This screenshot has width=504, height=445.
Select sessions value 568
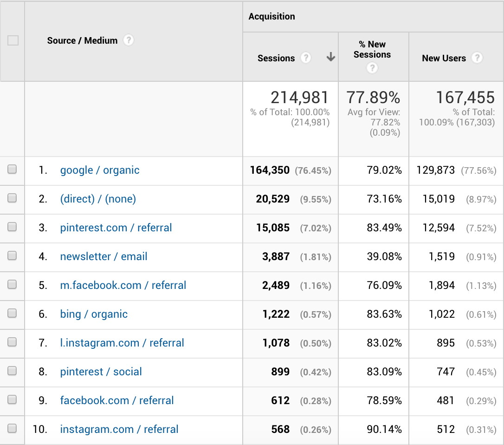point(280,429)
